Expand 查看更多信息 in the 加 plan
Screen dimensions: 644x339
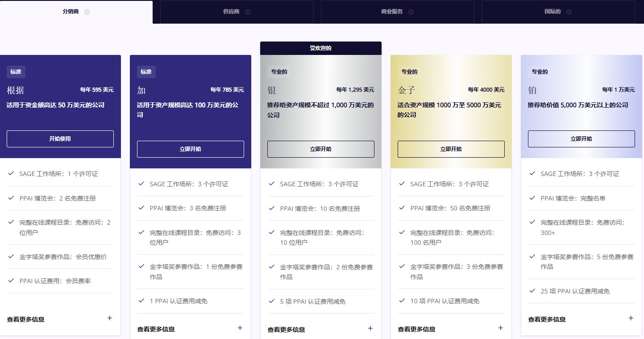[x=240, y=328]
